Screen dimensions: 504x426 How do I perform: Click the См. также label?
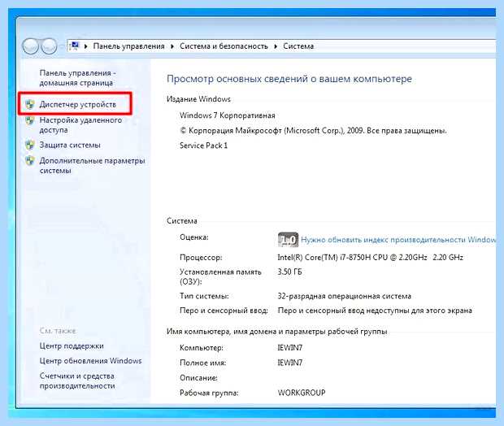point(58,331)
